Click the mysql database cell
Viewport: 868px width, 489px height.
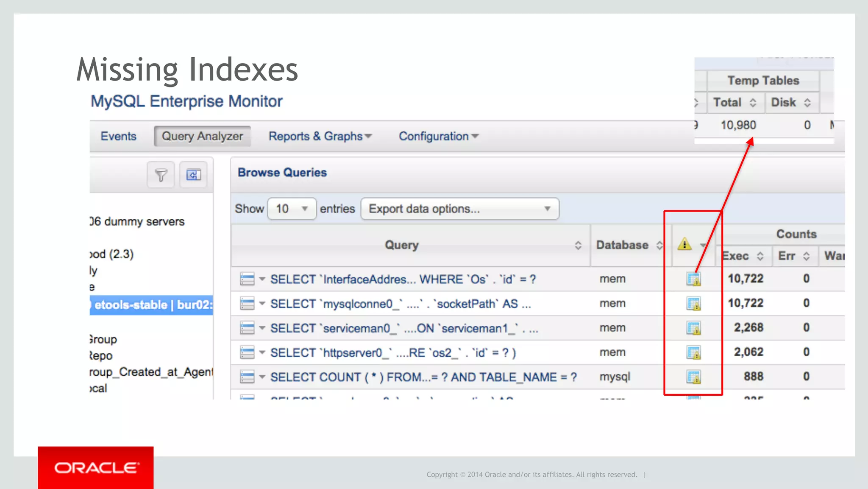615,377
